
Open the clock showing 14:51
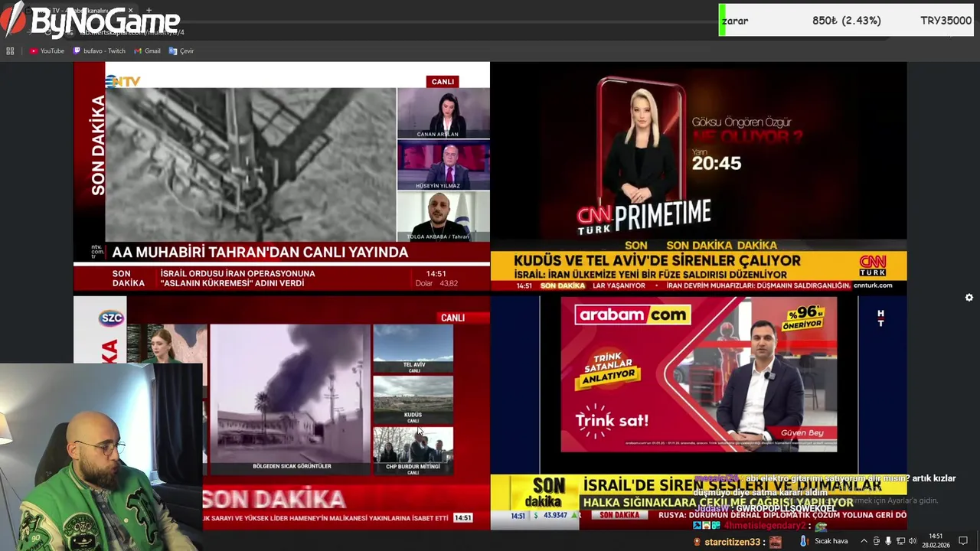(x=936, y=540)
